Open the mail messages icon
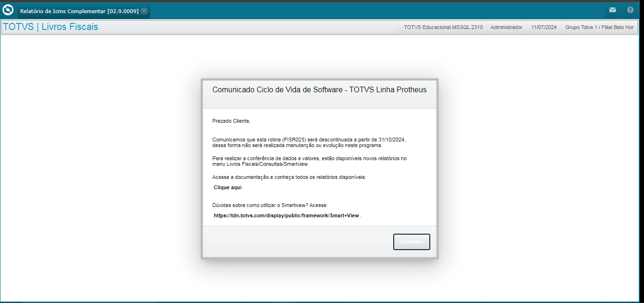Screen dimensions: 644x303 pyautogui.click(x=613, y=10)
